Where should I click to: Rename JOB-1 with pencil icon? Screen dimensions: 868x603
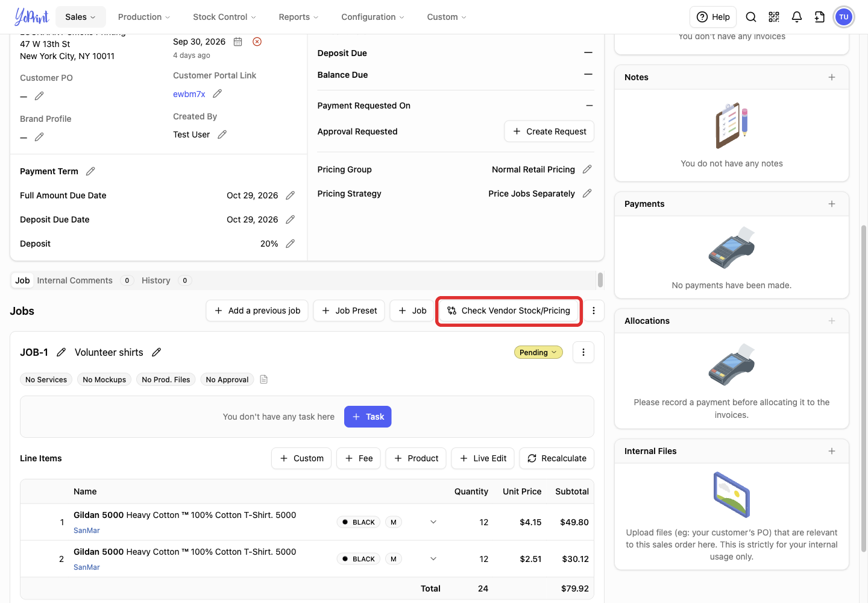[x=61, y=352]
